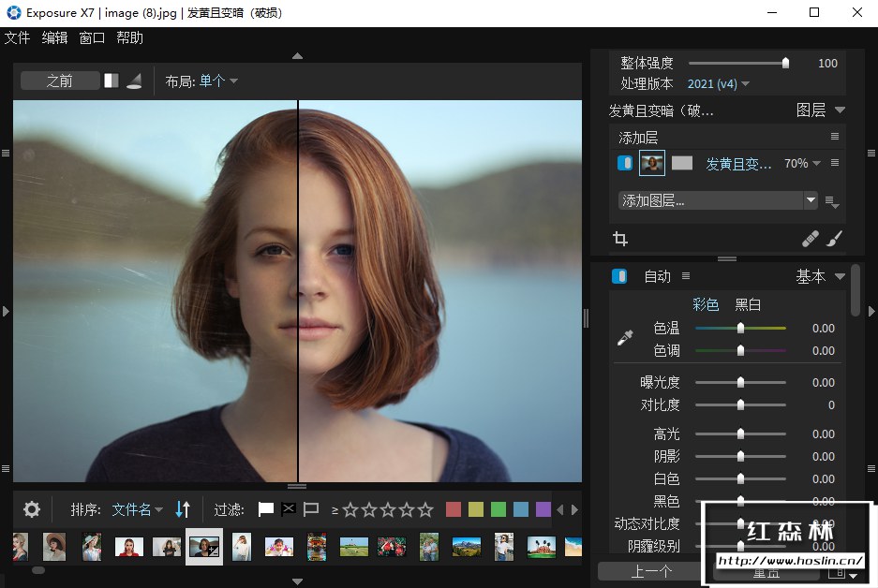Image resolution: width=878 pixels, height=588 pixels.
Task: Pick the white balance eyedropper
Action: (625, 338)
